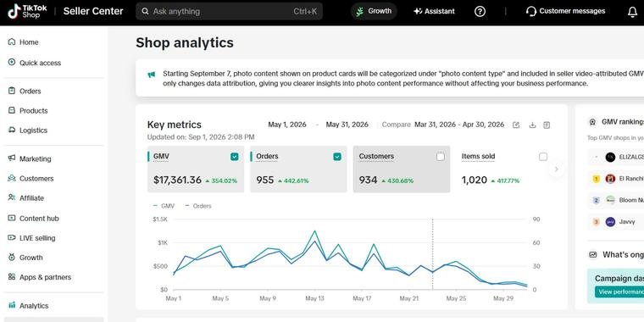Click the 1,020 Items sold value
The image size is (644, 322).
(475, 180)
